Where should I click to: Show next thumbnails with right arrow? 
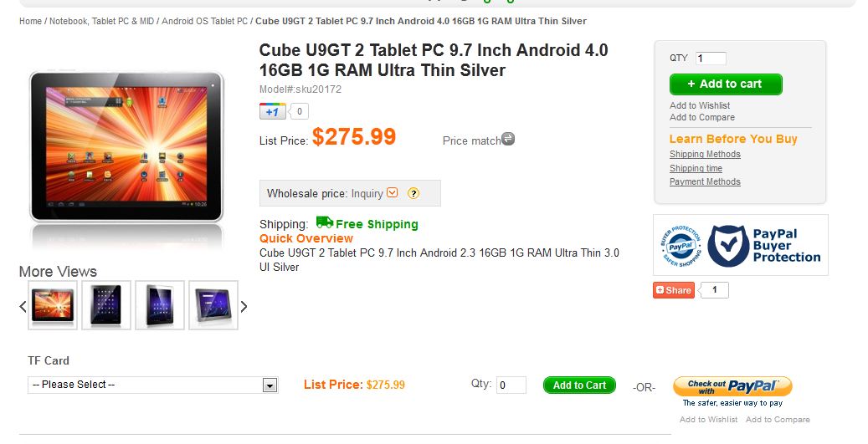244,306
